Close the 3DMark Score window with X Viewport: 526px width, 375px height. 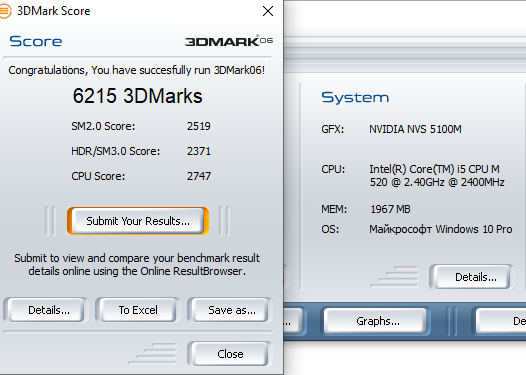point(268,11)
